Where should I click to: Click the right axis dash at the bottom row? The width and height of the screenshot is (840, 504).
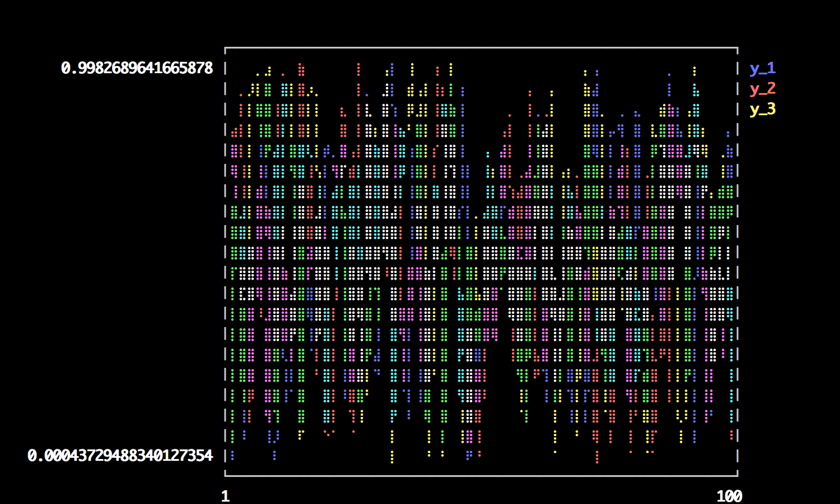(737, 456)
